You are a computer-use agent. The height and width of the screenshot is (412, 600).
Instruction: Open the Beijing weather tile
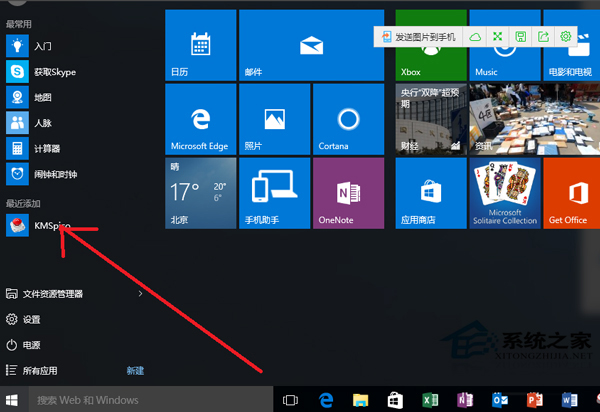(200, 192)
